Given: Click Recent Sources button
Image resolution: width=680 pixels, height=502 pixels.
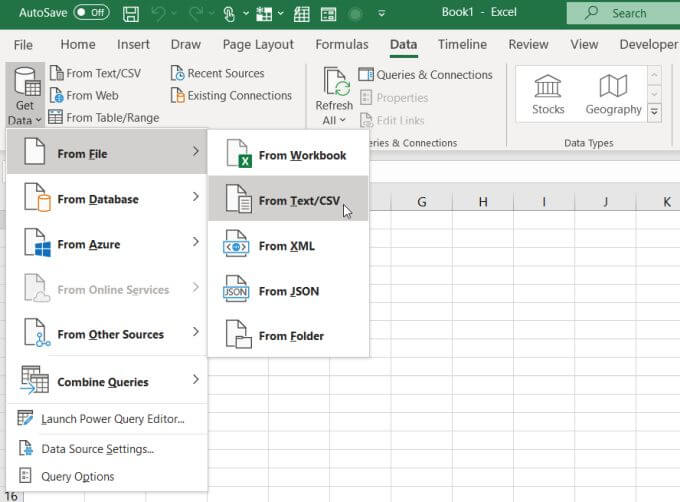Looking at the screenshot, I should [x=217, y=74].
